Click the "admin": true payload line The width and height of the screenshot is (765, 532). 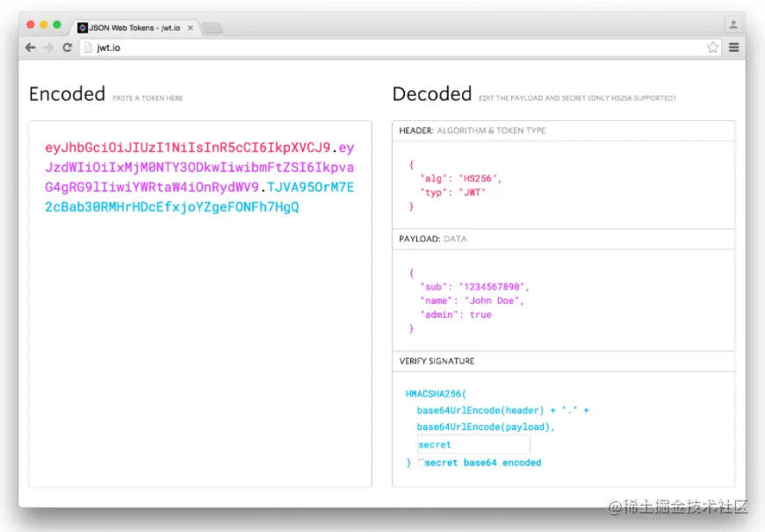[456, 314]
